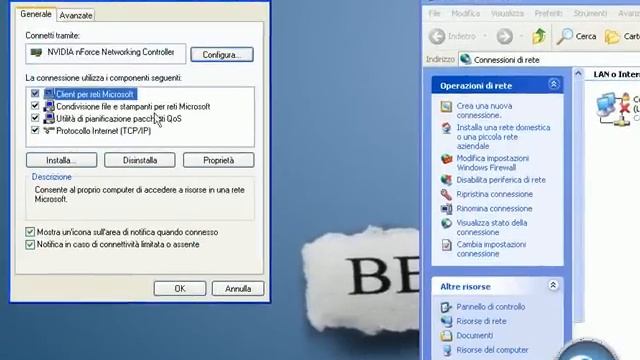Open Preferiti menu in Connessioni di rete

tap(548, 13)
